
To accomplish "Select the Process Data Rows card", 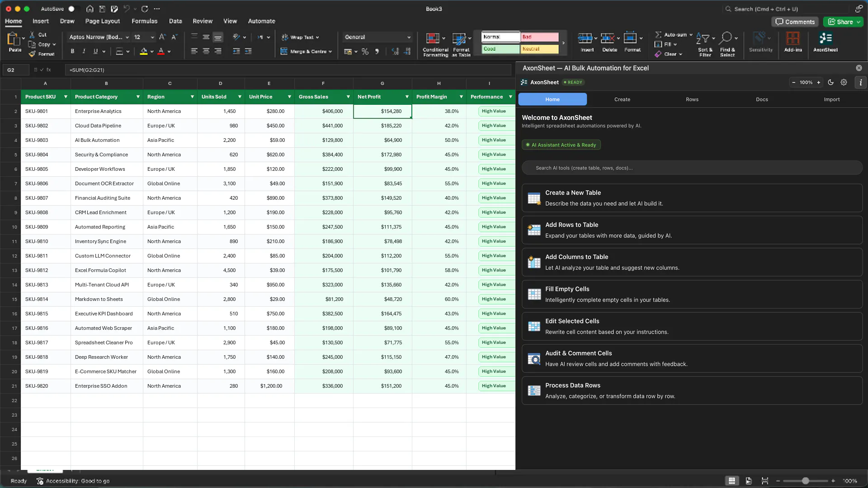I will pos(692,391).
